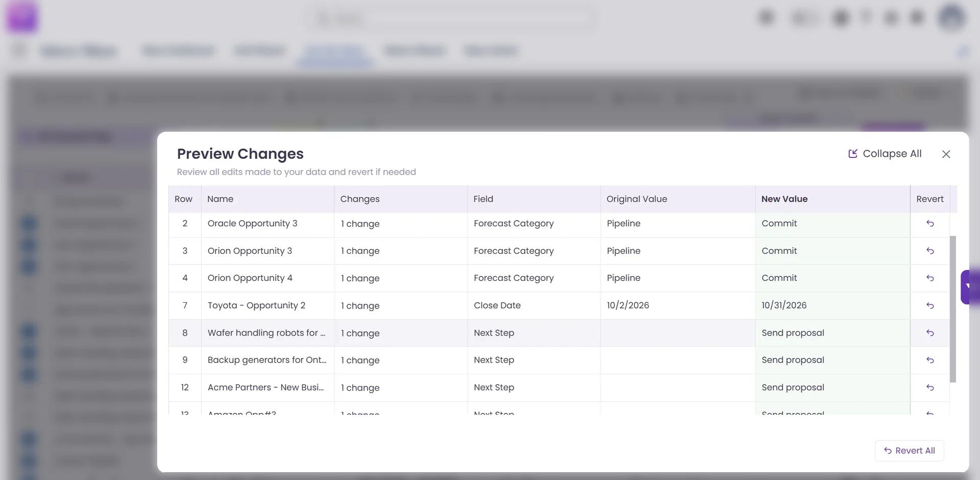
Task: Revert change for Oracle Opportunity 3
Action: (x=930, y=224)
